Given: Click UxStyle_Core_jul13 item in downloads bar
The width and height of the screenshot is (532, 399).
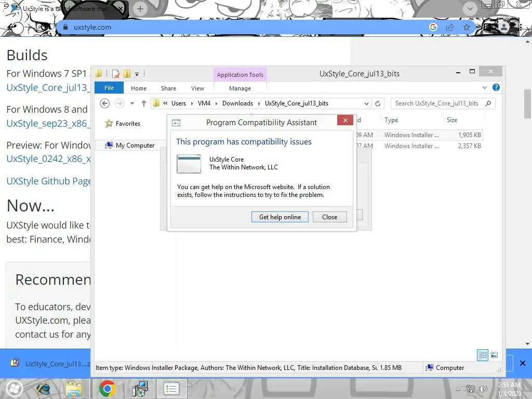Looking at the screenshot, I should [x=50, y=363].
